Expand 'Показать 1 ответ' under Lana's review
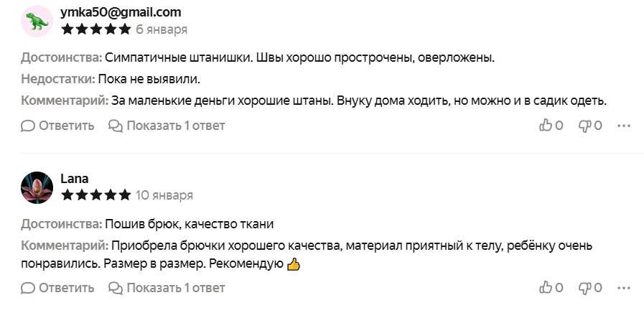The width and height of the screenshot is (644, 313). click(167, 288)
